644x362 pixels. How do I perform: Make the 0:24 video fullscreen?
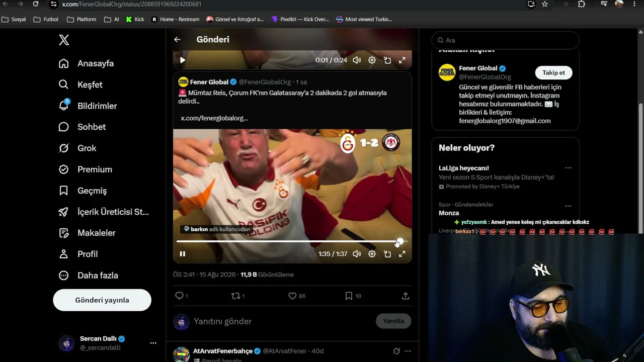point(402,60)
